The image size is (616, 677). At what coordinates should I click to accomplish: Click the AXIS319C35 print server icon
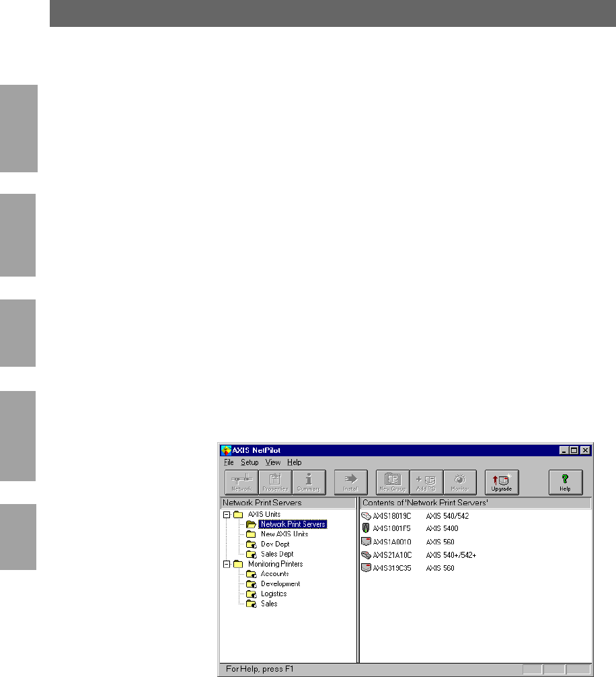(x=366, y=568)
